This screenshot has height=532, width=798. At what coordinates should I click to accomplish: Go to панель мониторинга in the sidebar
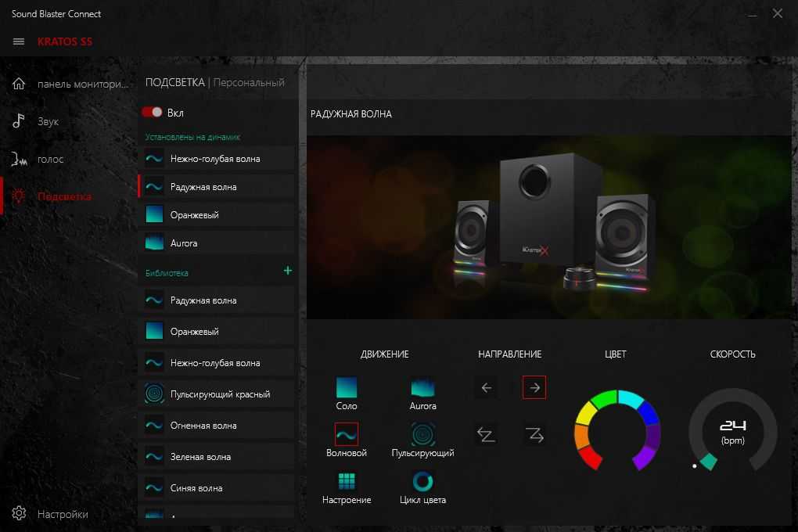[81, 84]
